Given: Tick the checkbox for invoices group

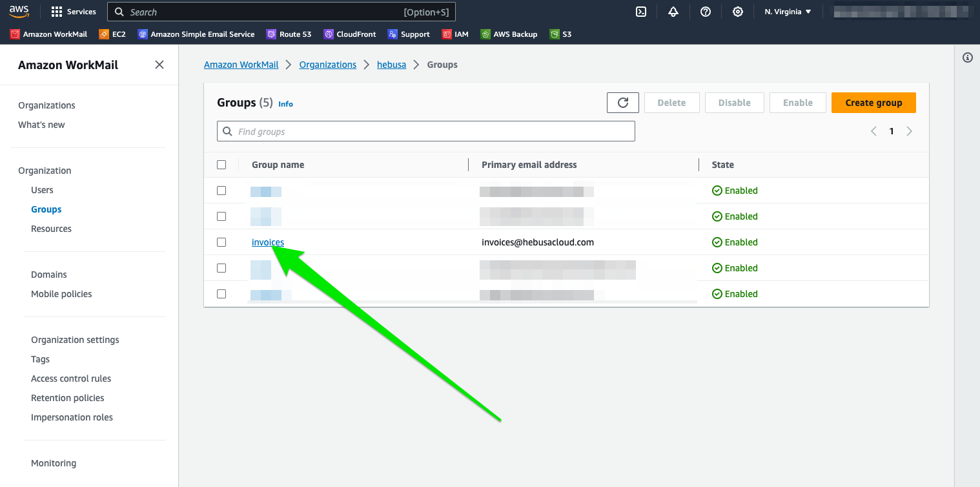Looking at the screenshot, I should click(221, 242).
